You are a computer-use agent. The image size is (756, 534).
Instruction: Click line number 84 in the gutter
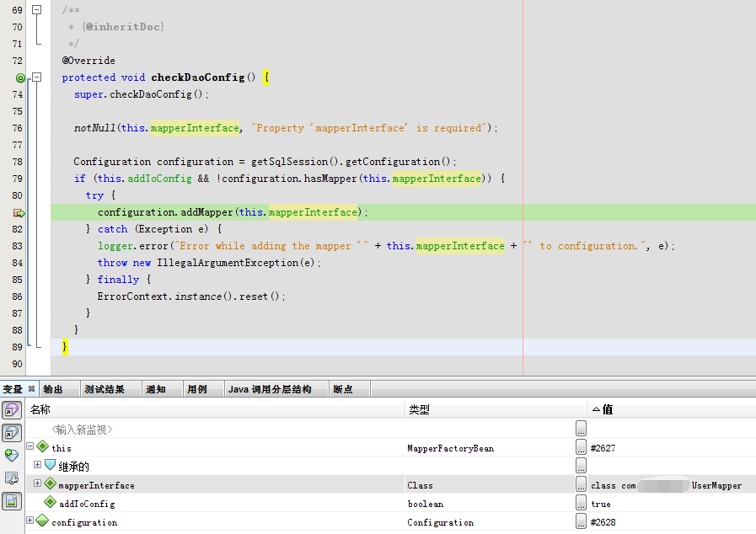18,263
